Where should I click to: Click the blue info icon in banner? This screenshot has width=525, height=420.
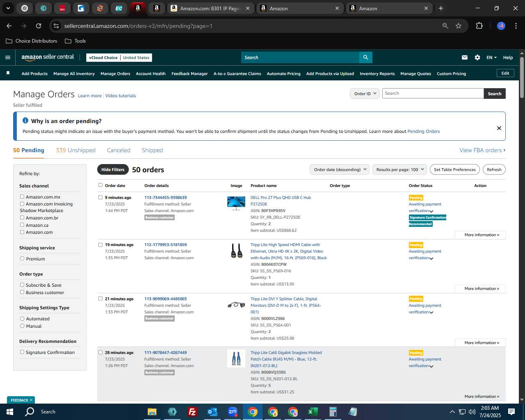click(x=25, y=121)
